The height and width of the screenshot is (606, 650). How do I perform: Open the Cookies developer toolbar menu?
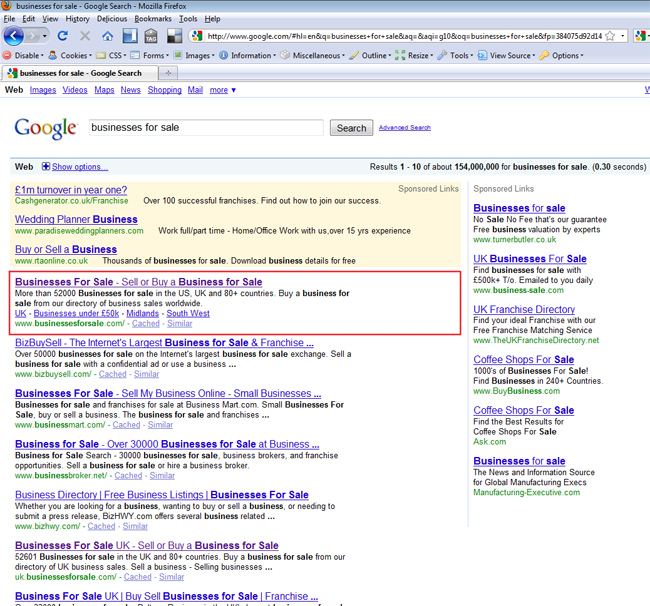coord(70,55)
